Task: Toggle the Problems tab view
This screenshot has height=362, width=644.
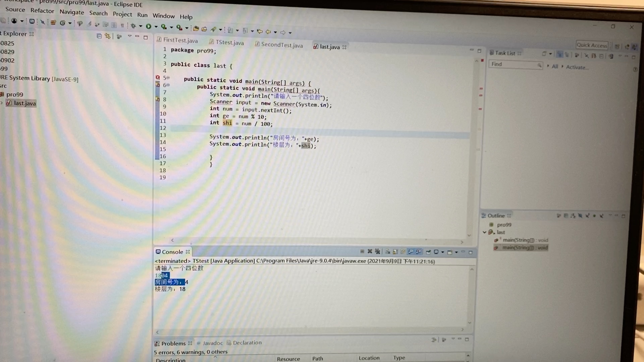Action: point(173,343)
